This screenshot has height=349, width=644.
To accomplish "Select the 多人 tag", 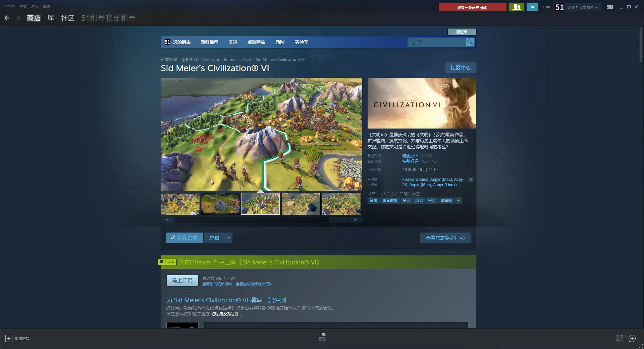I will pos(406,200).
